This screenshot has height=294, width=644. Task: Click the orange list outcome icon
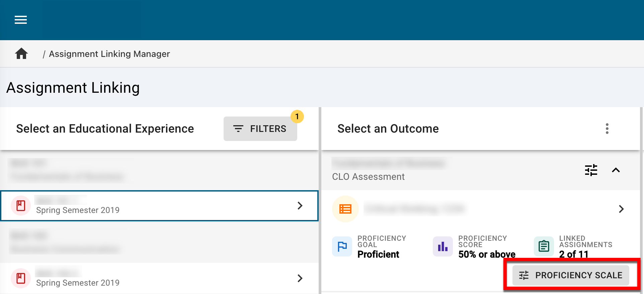[345, 209]
